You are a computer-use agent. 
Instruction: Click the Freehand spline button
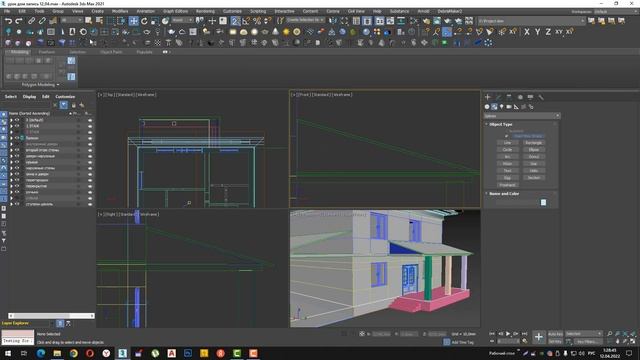tap(507, 185)
